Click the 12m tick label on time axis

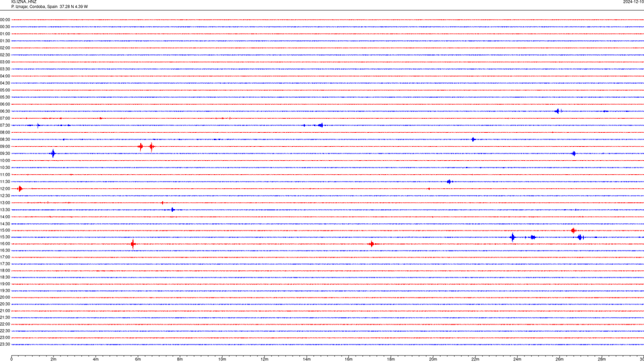[x=264, y=359]
